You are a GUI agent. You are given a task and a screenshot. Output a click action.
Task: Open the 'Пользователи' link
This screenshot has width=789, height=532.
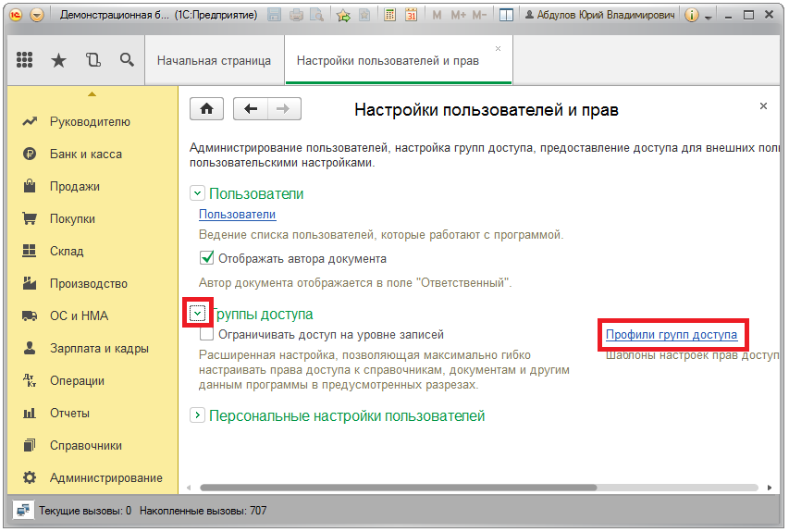coord(238,215)
